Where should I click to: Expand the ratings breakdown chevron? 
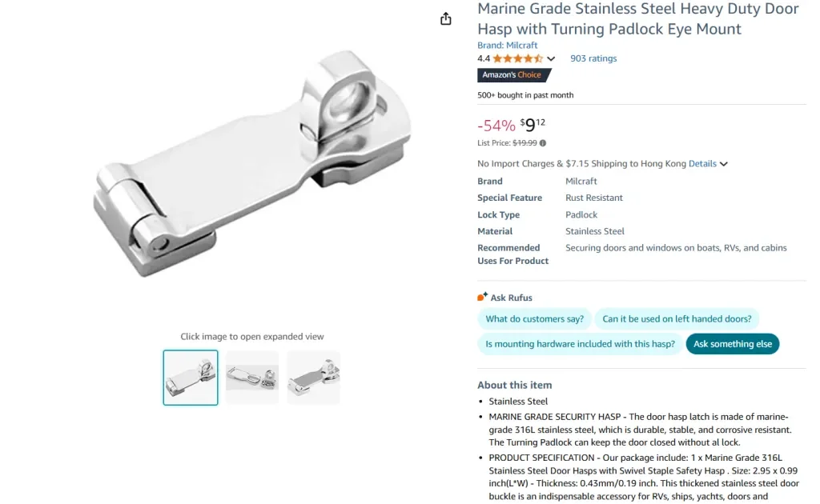pyautogui.click(x=551, y=59)
